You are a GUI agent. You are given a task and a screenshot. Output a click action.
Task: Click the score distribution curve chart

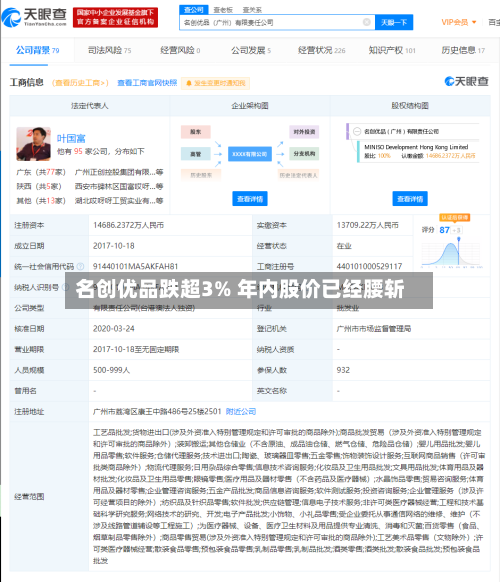(x=451, y=253)
